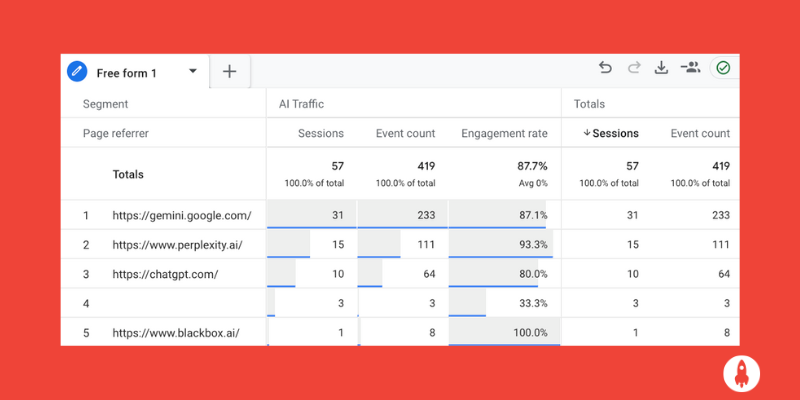Sort by Event count under AI Traffic
The image size is (800, 400).
point(406,134)
